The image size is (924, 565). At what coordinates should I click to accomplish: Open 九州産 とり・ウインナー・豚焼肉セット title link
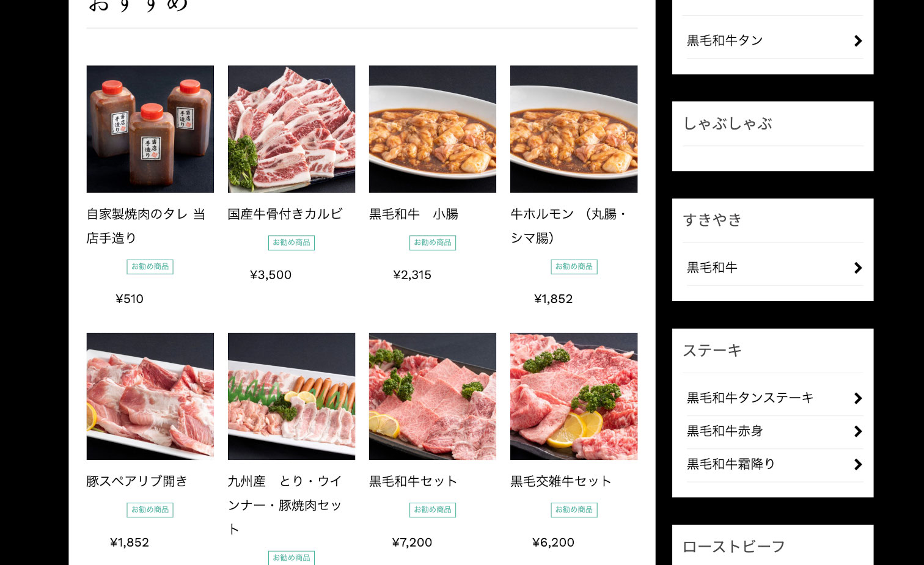(285, 505)
